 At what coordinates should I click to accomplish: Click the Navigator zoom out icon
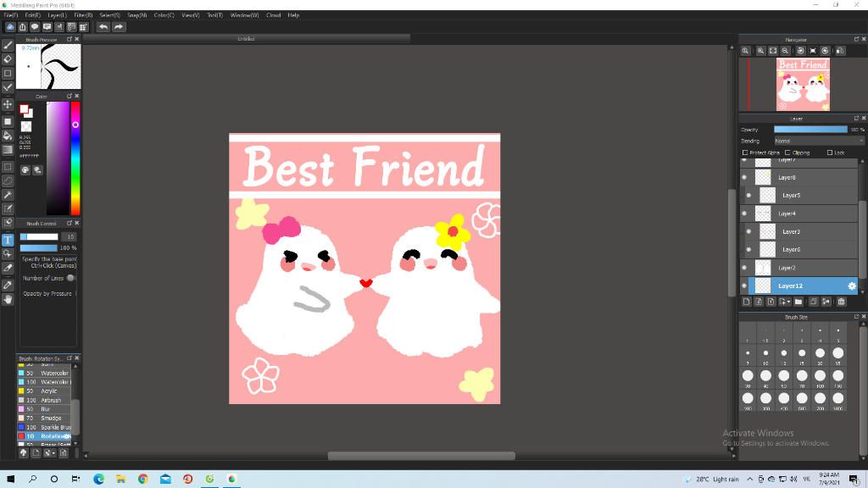[786, 51]
